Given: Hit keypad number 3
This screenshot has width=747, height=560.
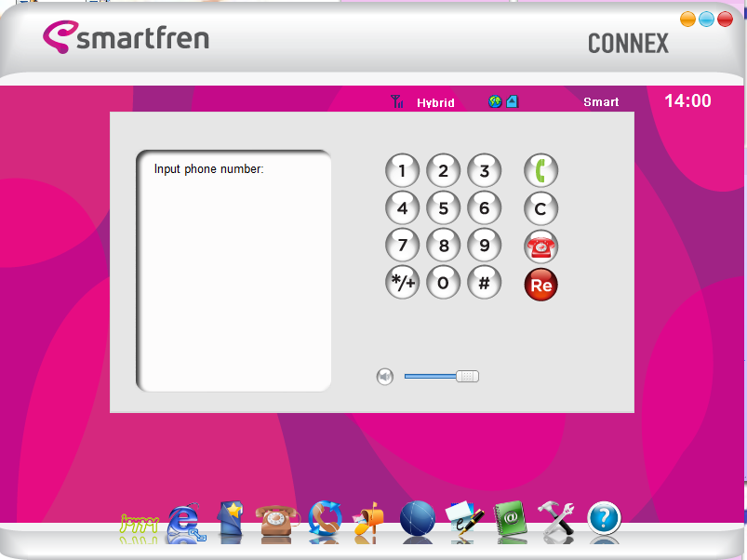Looking at the screenshot, I should 484,170.
